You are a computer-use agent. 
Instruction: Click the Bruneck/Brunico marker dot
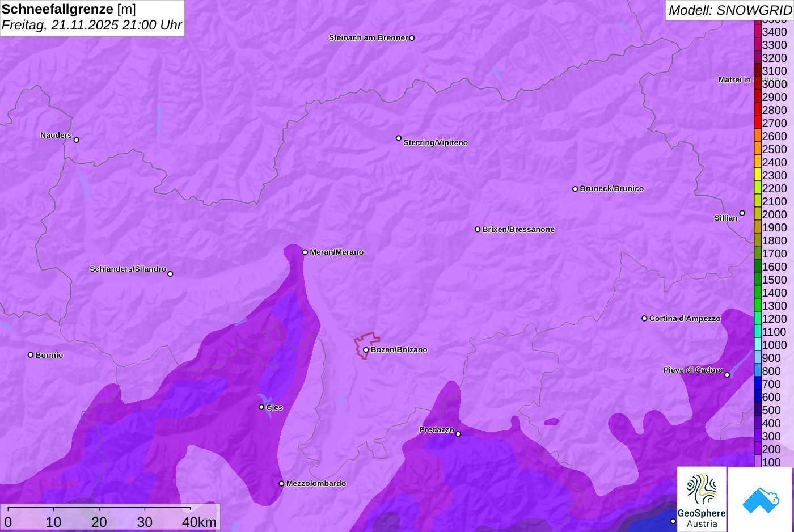click(575, 189)
